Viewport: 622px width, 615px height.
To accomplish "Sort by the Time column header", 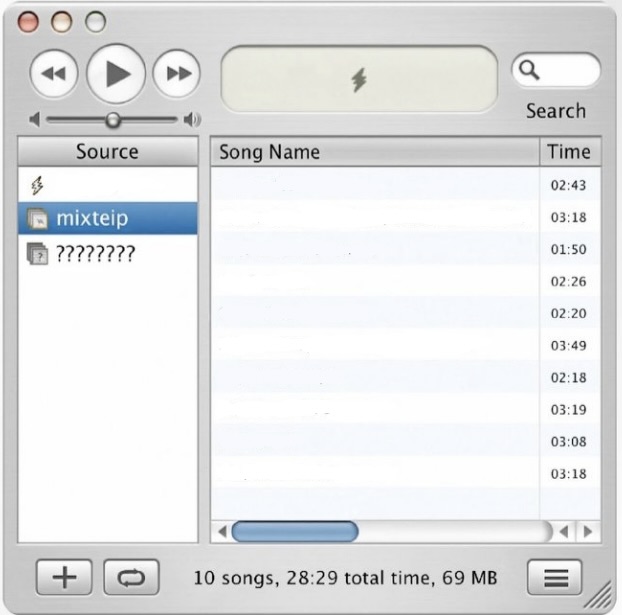I will click(x=570, y=152).
